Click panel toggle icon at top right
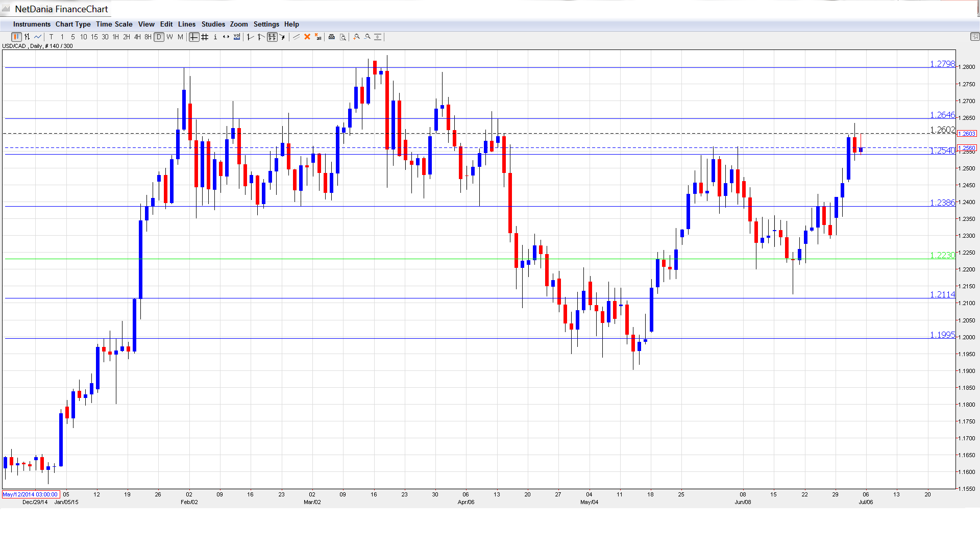980x551 pixels. 974,37
